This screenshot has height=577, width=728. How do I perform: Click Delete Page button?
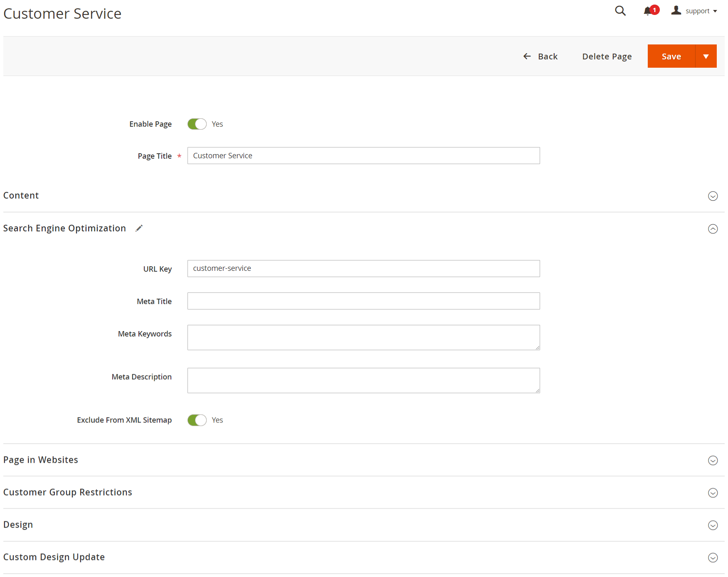coord(607,56)
